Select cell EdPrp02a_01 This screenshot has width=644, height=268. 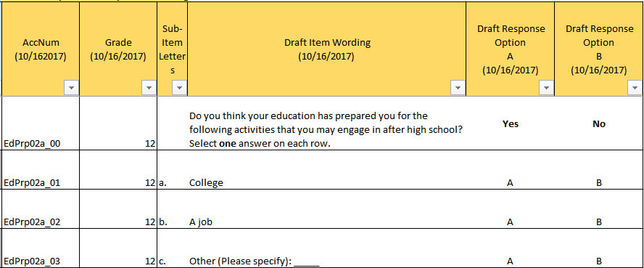pyautogui.click(x=41, y=170)
